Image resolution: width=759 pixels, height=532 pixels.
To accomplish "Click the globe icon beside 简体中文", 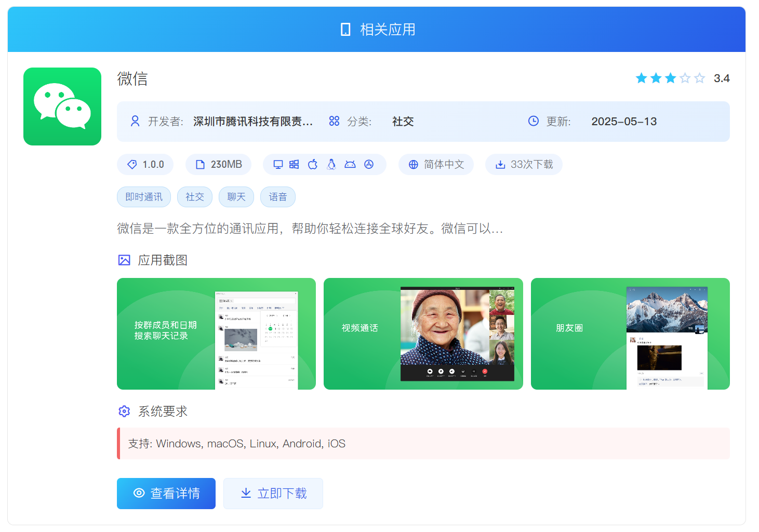I will (x=414, y=164).
